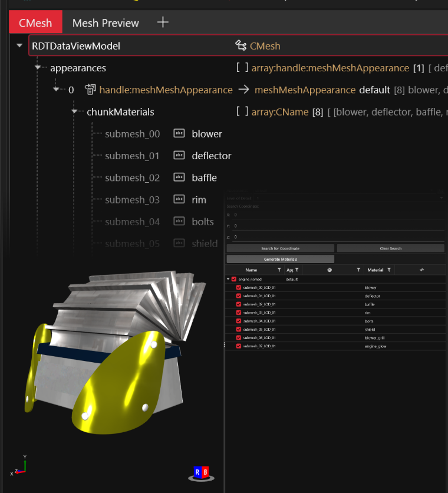This screenshot has width=448, height=493.
Task: Select the RDTDataViewModel root row
Action: 238,45
